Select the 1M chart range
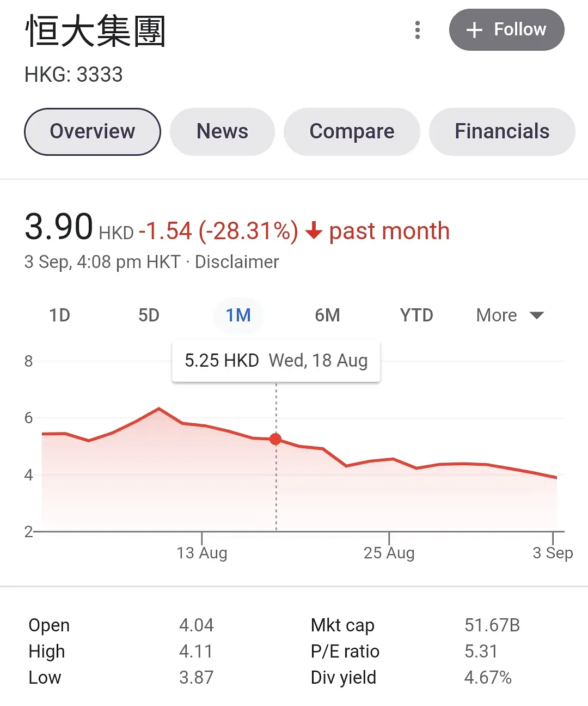 click(238, 315)
